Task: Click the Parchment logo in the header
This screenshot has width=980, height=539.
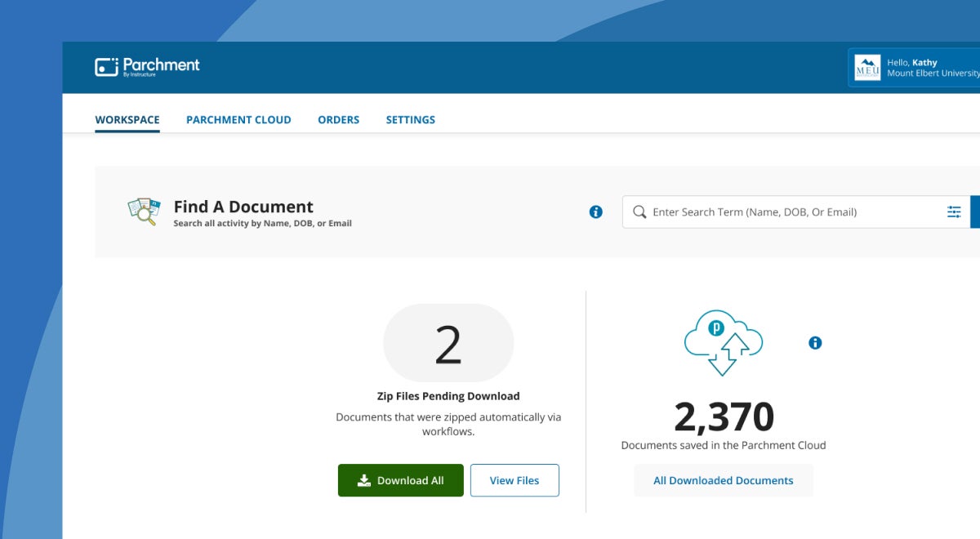Action: click(148, 65)
